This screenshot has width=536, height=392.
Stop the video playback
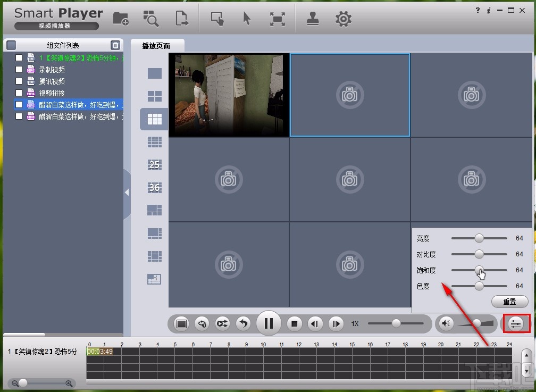[295, 323]
